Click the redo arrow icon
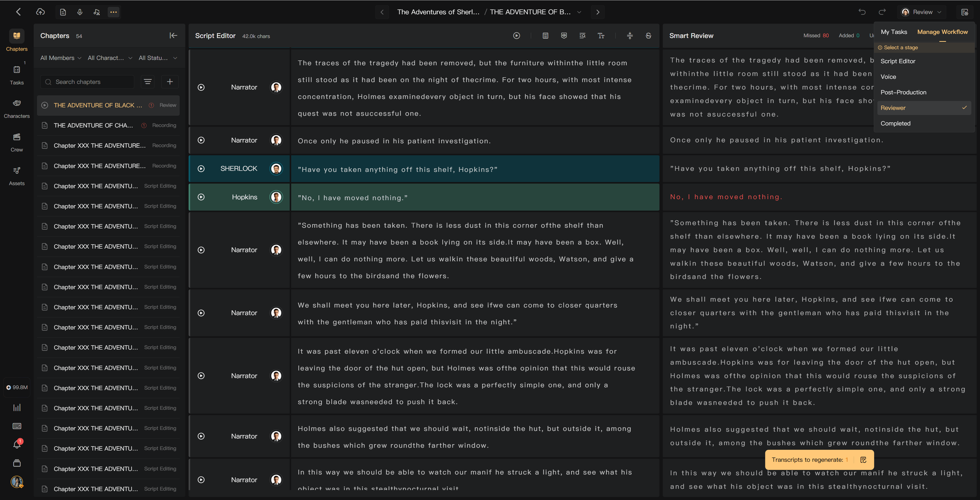This screenshot has width=980, height=500. (x=882, y=12)
